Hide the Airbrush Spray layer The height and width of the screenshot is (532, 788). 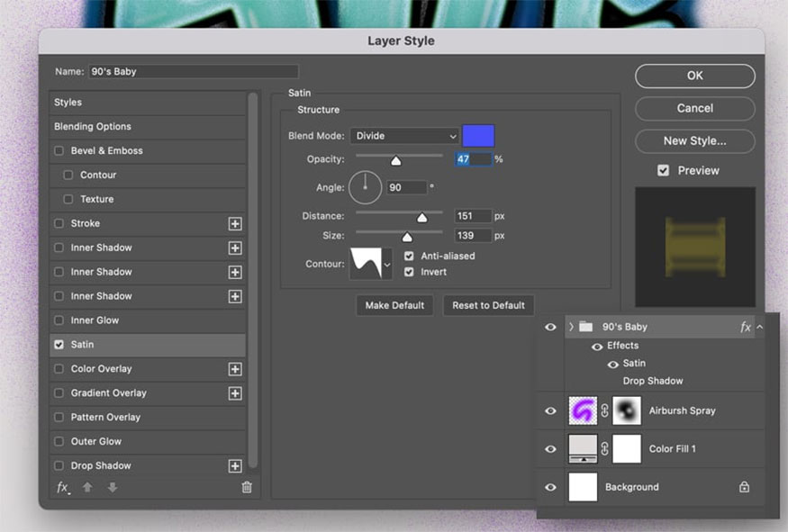coord(550,410)
